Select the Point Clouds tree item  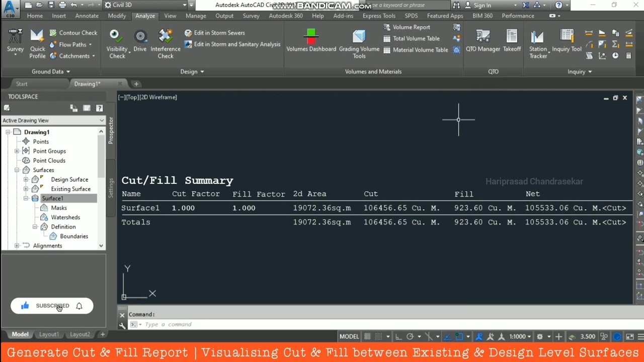(49, 160)
